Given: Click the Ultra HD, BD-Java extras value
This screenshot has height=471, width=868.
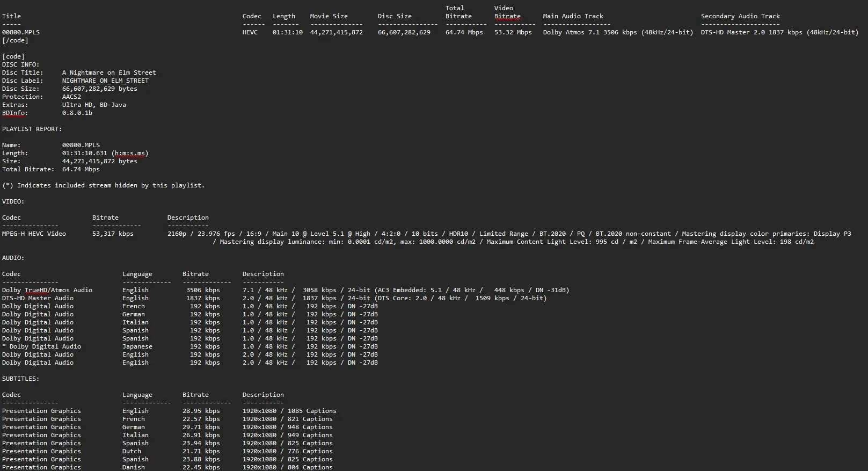Looking at the screenshot, I should coord(94,105).
